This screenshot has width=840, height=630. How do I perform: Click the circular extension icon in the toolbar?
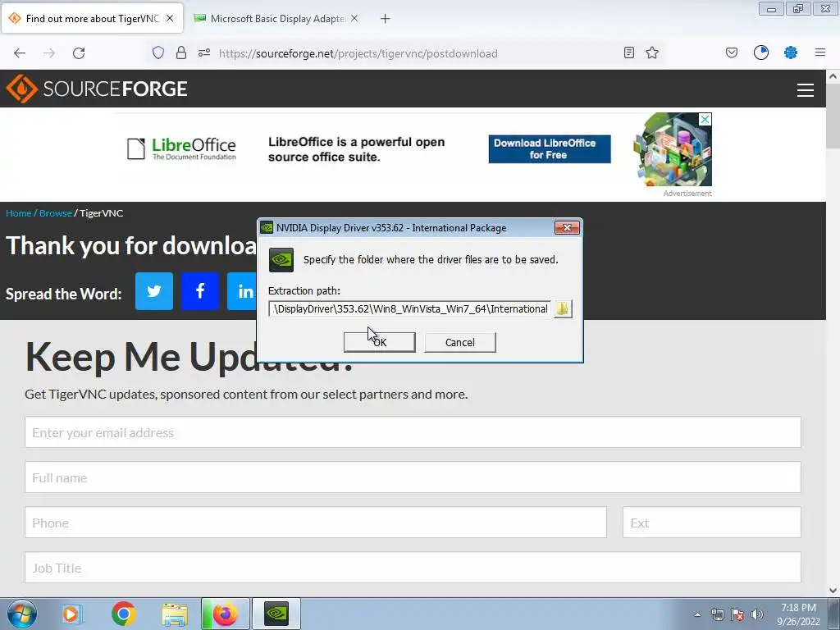click(760, 52)
